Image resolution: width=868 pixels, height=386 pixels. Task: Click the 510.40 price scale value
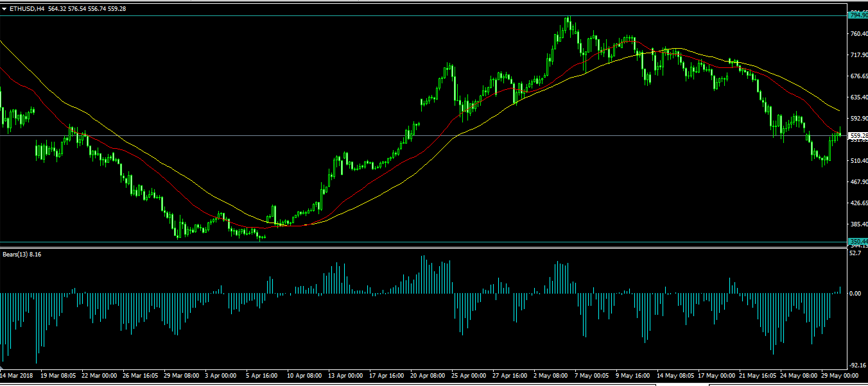tap(858, 160)
